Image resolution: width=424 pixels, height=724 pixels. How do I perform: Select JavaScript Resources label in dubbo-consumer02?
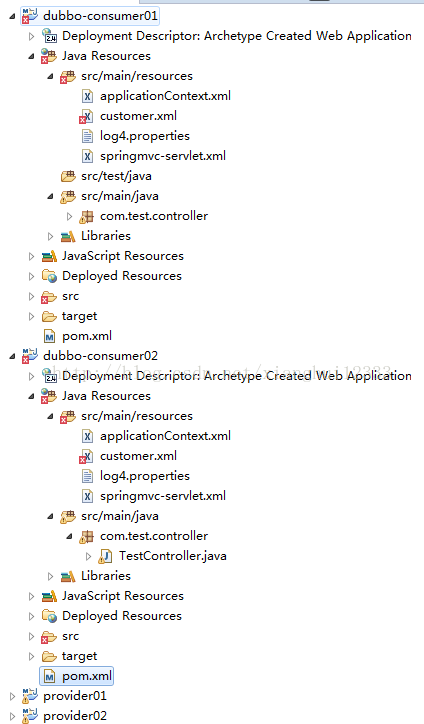click(x=123, y=596)
